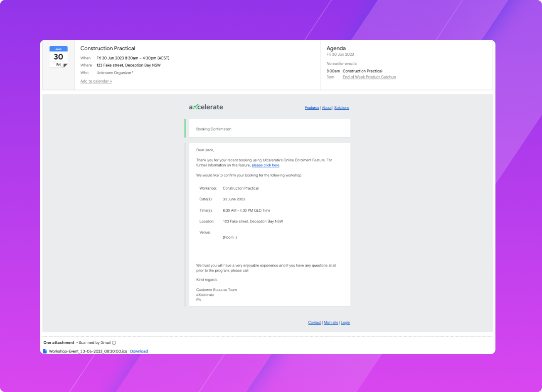Image resolution: width=542 pixels, height=392 pixels.
Task: Open the Contact link in email footer
Action: pyautogui.click(x=315, y=323)
